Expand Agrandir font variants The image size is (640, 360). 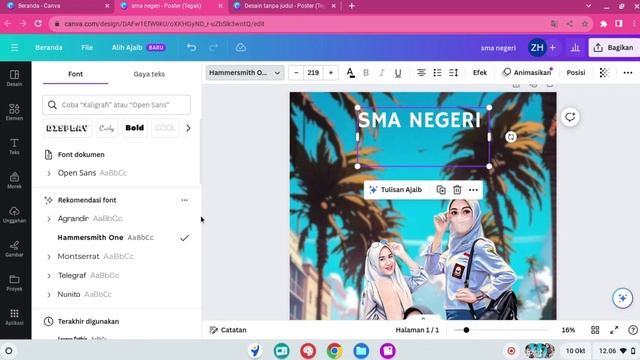[49, 219]
